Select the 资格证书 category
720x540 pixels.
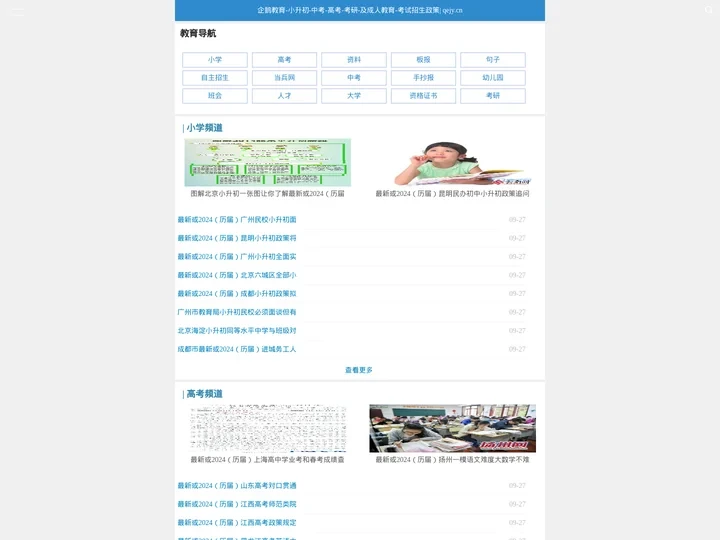(x=423, y=96)
